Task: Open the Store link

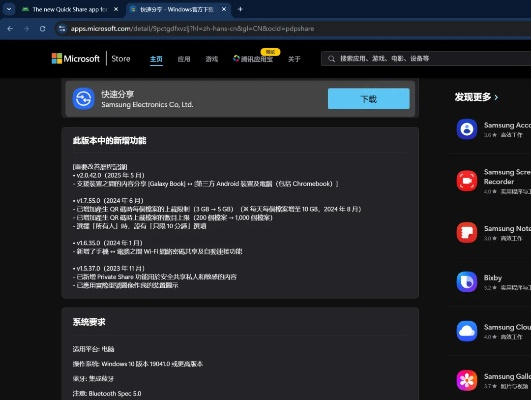Action: click(121, 59)
